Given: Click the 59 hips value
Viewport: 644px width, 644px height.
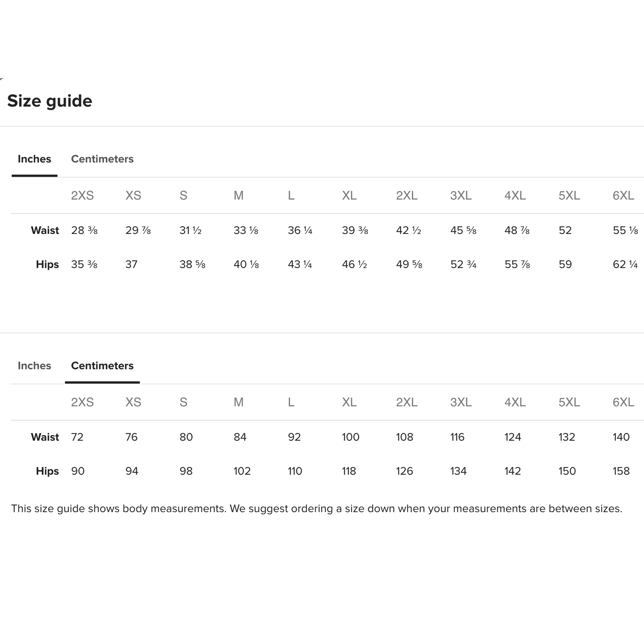Looking at the screenshot, I should pos(565,265).
